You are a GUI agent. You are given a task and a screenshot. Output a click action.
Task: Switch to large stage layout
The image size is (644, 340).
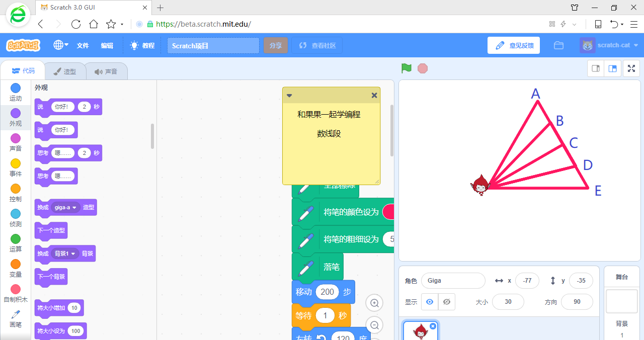pos(612,69)
